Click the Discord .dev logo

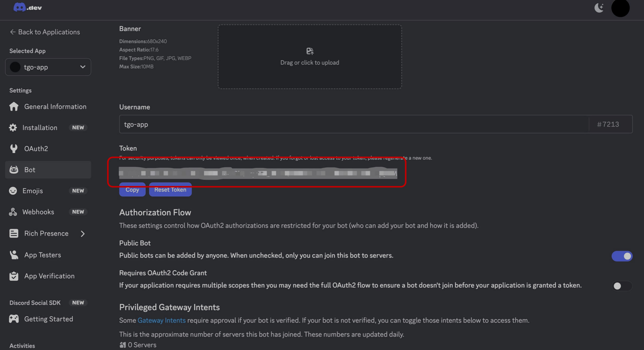click(x=27, y=7)
